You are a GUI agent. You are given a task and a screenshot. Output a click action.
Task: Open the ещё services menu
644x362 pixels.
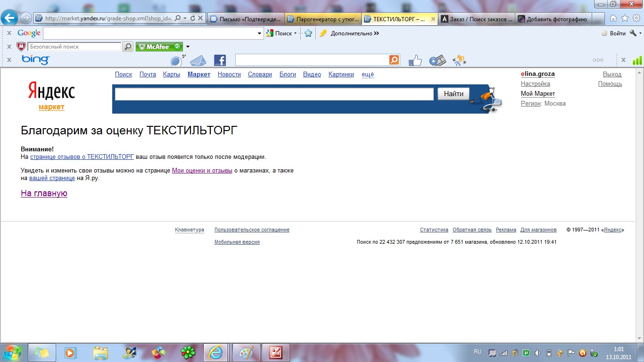(367, 74)
